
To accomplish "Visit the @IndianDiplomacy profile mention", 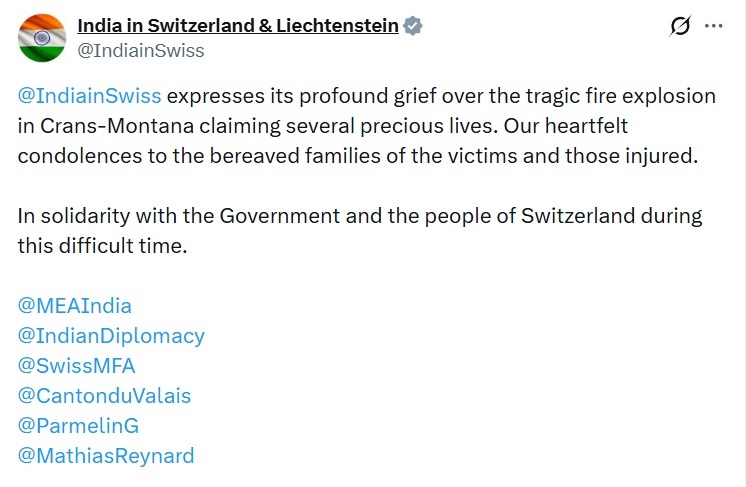I will pyautogui.click(x=111, y=335).
